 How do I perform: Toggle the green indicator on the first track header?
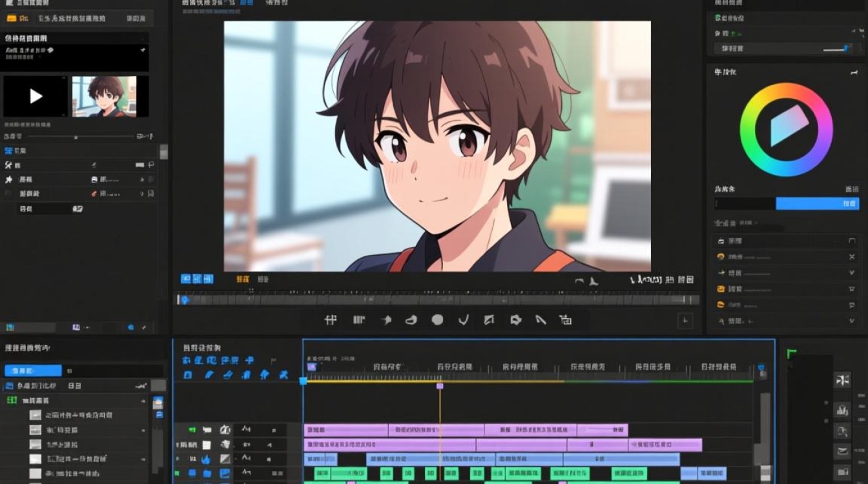coord(192,430)
